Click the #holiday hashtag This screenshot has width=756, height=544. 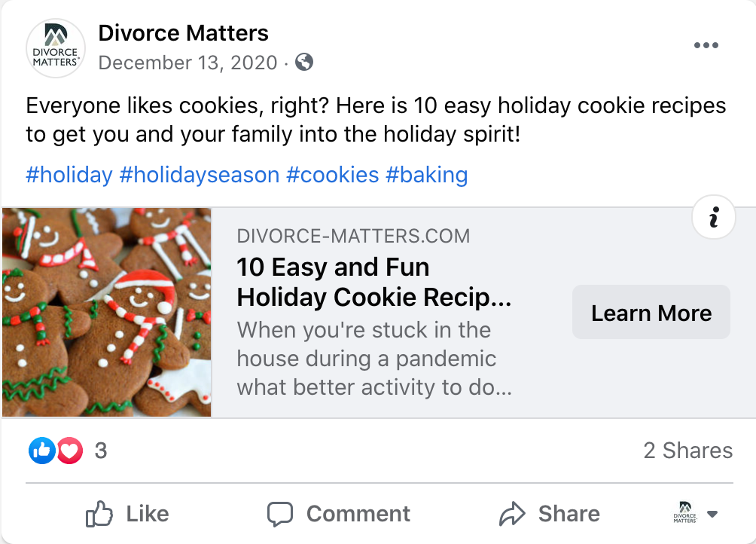tap(69, 176)
